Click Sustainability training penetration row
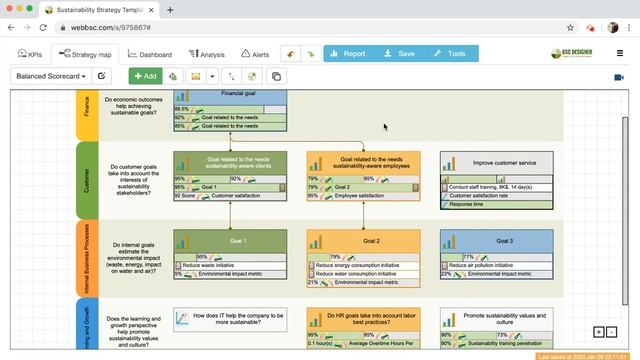 [497, 344]
